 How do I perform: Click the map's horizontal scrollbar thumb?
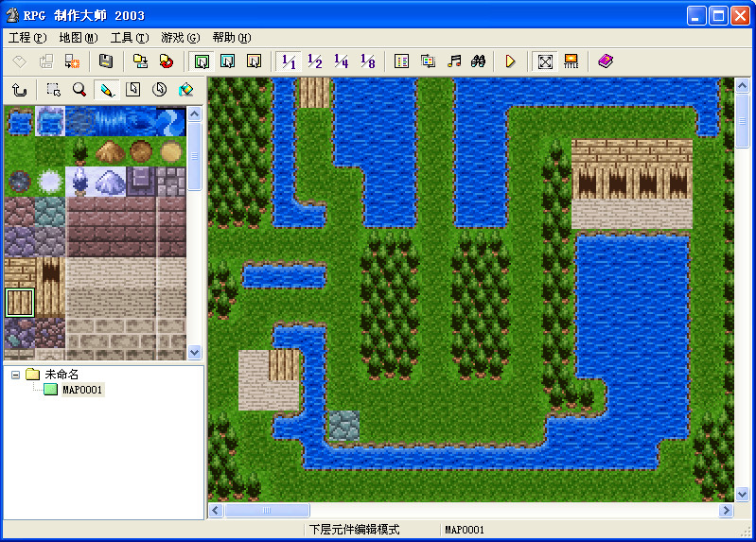click(267, 510)
